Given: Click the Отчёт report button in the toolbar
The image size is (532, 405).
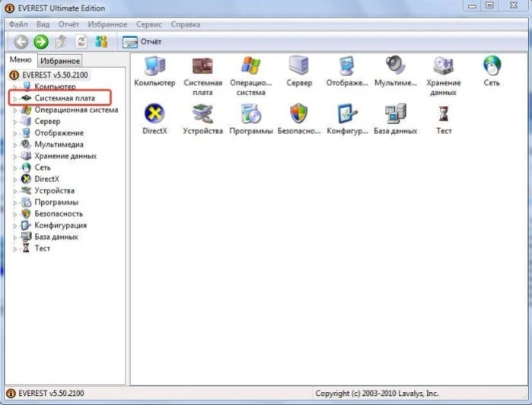Looking at the screenshot, I should point(142,42).
